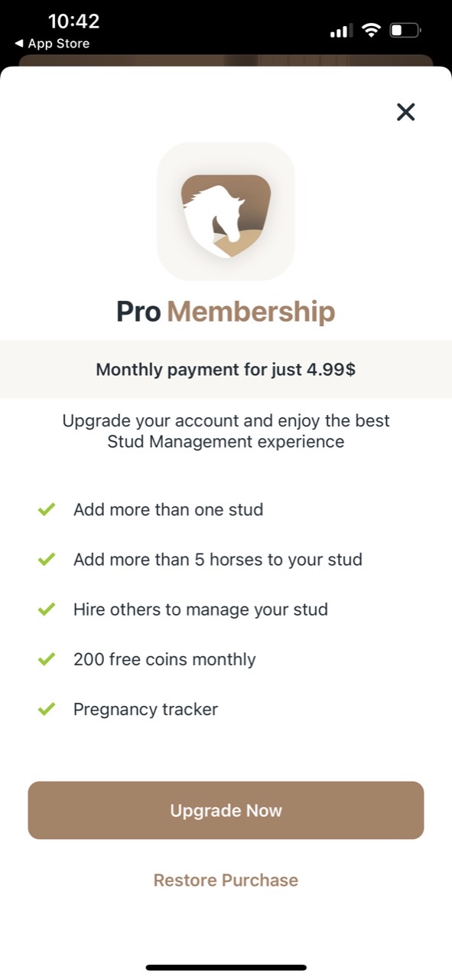This screenshot has width=452, height=980.
Task: Close the Pro Membership sheet
Action: point(405,112)
